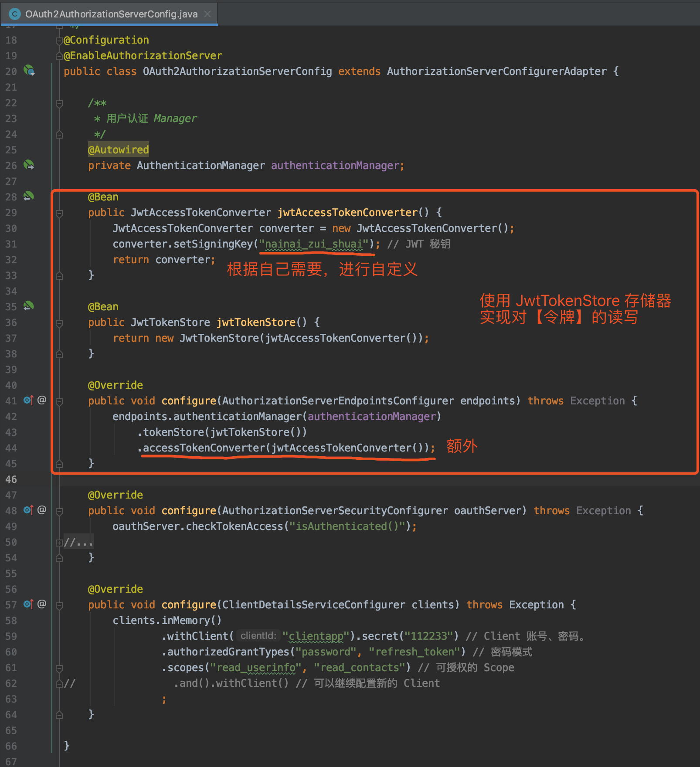
Task: Collapse the clients configure method fold on line 57
Action: (x=59, y=606)
